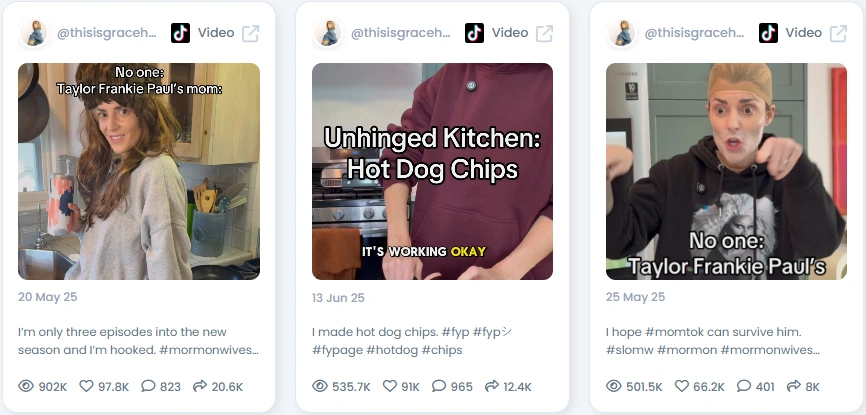Open the 25 May video thumbnail

click(726, 171)
